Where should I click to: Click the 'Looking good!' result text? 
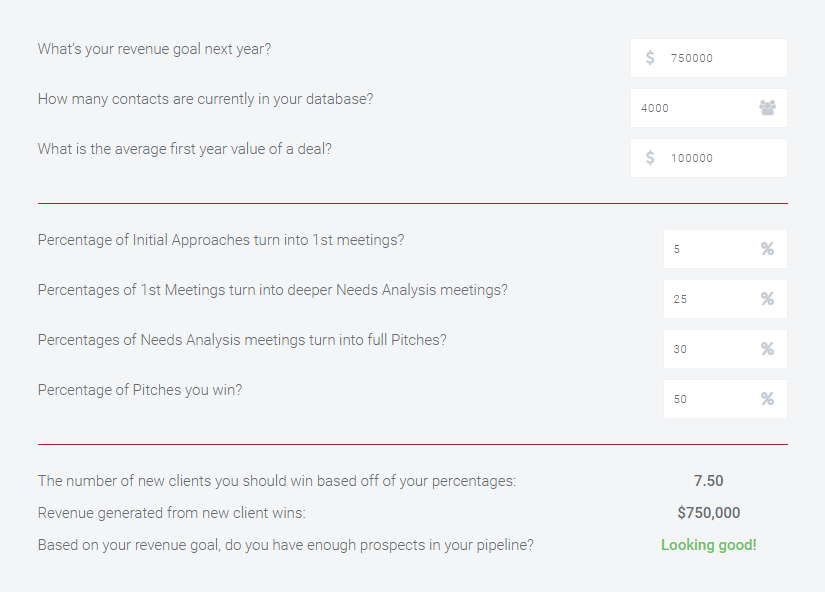click(709, 545)
